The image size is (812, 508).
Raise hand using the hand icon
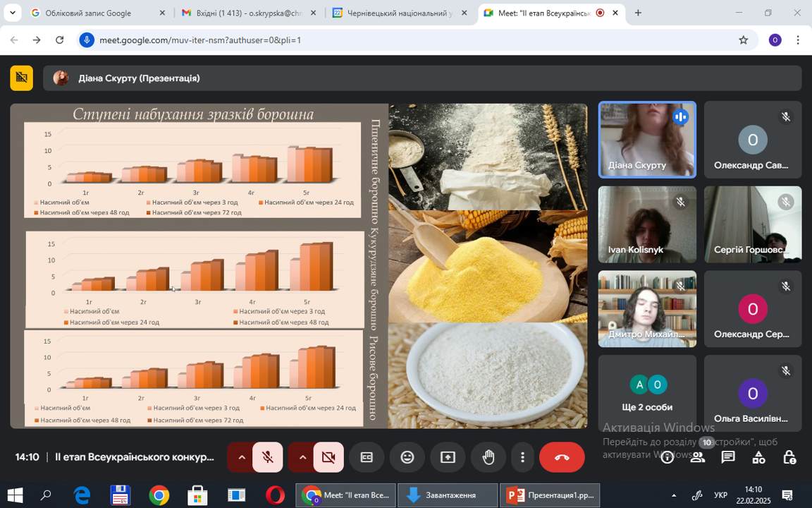point(488,457)
